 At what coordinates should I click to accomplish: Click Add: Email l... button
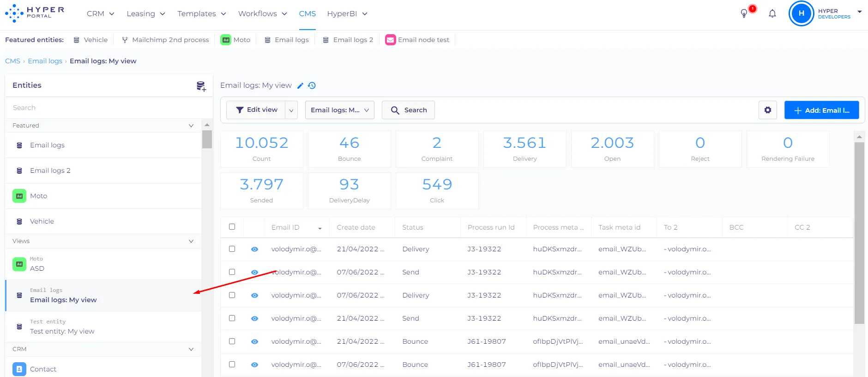click(821, 110)
